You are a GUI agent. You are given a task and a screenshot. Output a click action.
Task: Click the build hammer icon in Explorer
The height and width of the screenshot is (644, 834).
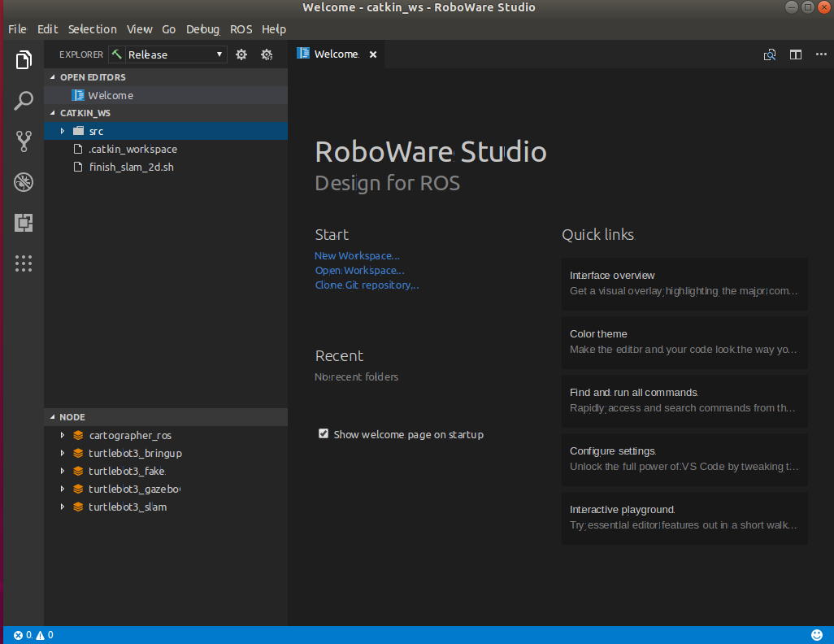click(116, 54)
